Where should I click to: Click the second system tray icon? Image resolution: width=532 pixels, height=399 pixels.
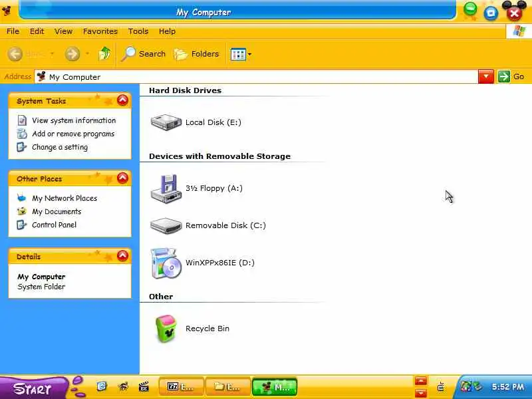[477, 386]
